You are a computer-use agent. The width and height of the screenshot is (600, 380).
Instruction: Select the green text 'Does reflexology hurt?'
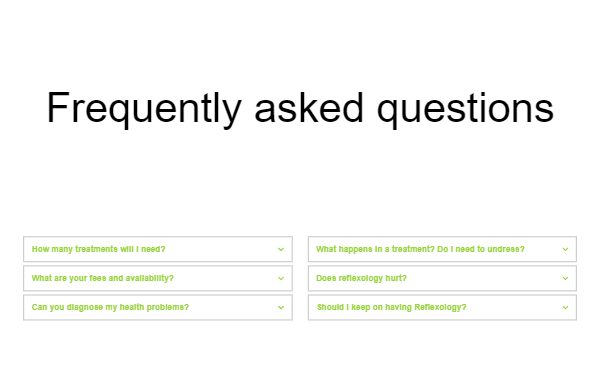pyautogui.click(x=361, y=278)
